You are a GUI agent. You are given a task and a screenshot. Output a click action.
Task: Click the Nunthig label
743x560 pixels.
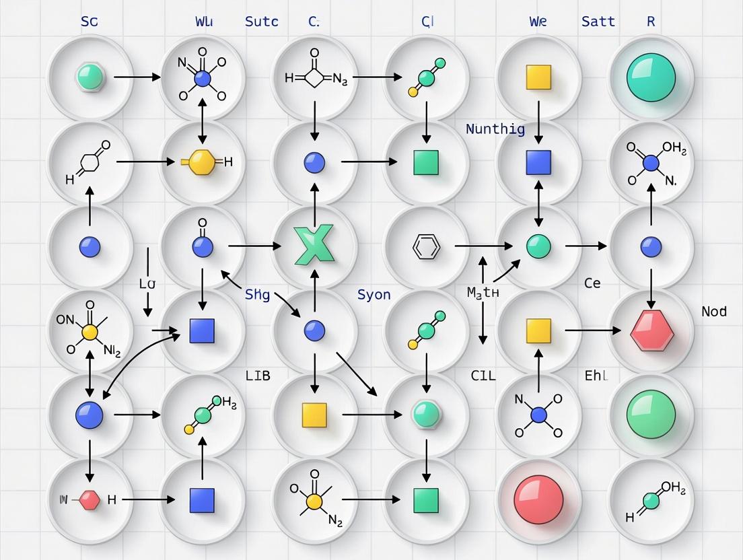click(495, 129)
